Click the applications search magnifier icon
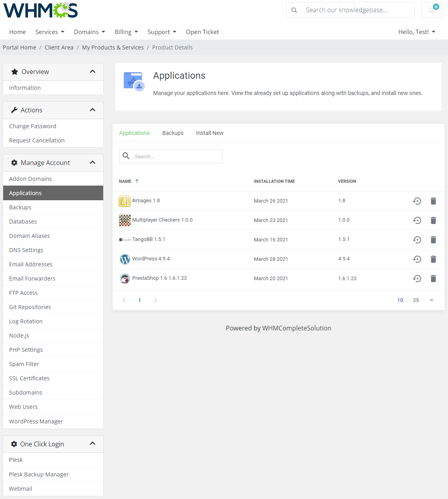Screen dimensions: 448x499 click(x=126, y=156)
